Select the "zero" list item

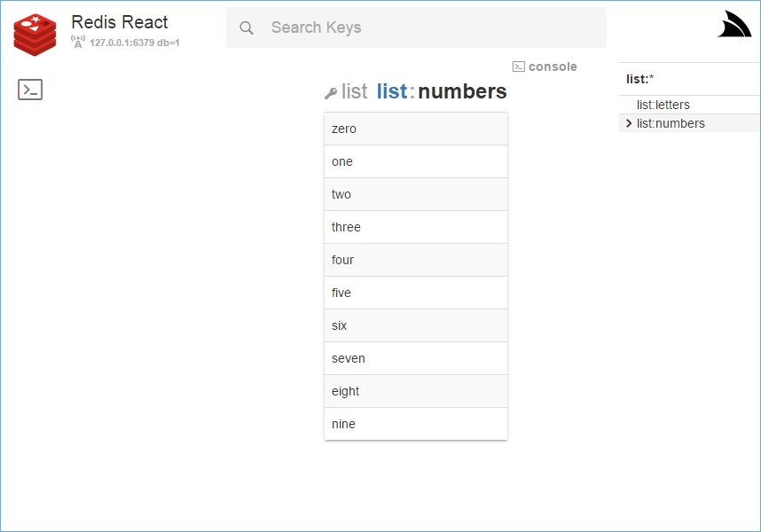415,129
